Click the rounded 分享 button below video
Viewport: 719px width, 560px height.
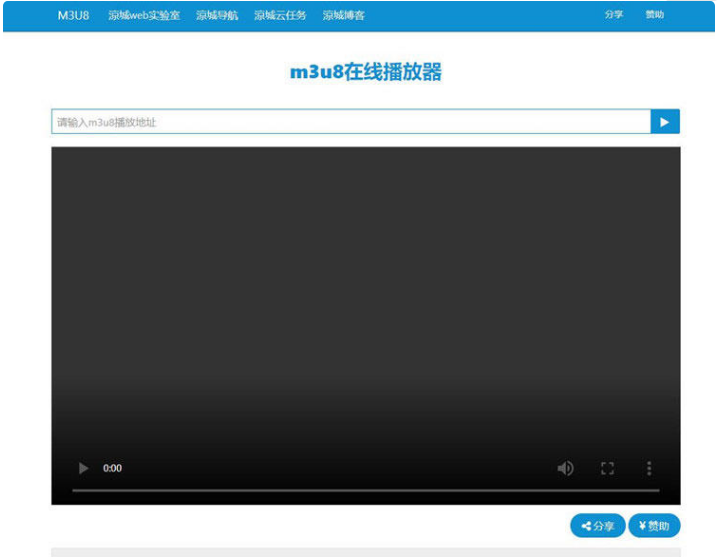pyautogui.click(x=597, y=526)
